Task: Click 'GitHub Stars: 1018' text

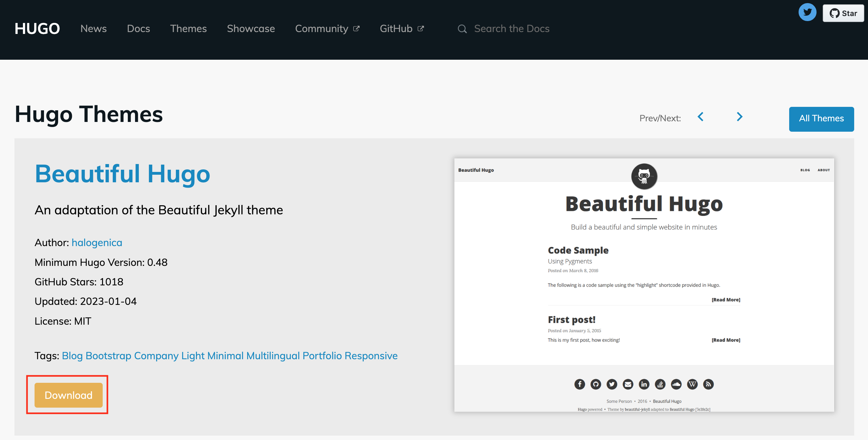Action: click(79, 282)
